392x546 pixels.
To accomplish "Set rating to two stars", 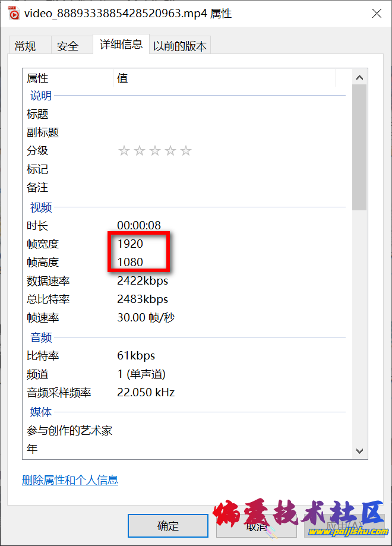I will (139, 151).
